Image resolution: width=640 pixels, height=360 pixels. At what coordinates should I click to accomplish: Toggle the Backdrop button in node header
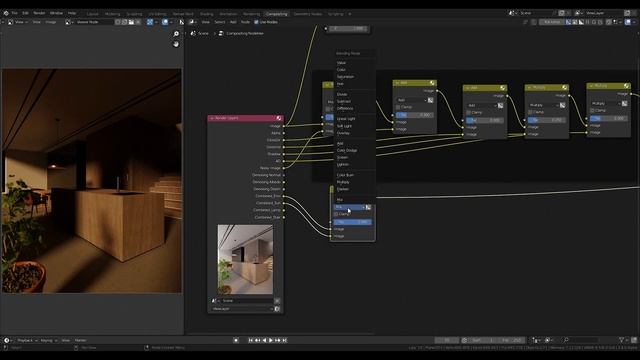point(552,22)
